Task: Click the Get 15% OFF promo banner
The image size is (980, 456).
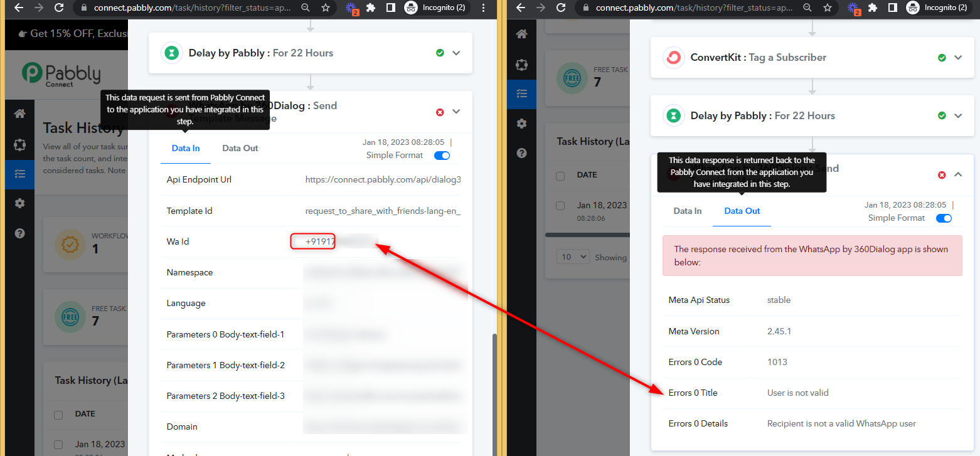Action: pyautogui.click(x=66, y=33)
